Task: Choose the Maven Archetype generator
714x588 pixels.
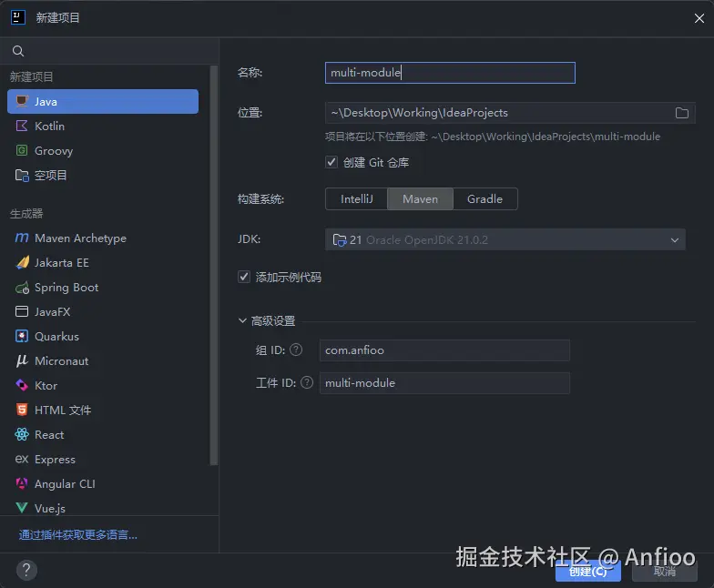Action: tap(103, 238)
